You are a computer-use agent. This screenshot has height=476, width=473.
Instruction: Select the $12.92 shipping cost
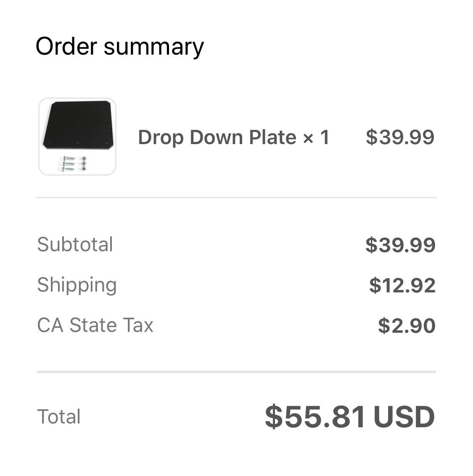click(x=402, y=285)
